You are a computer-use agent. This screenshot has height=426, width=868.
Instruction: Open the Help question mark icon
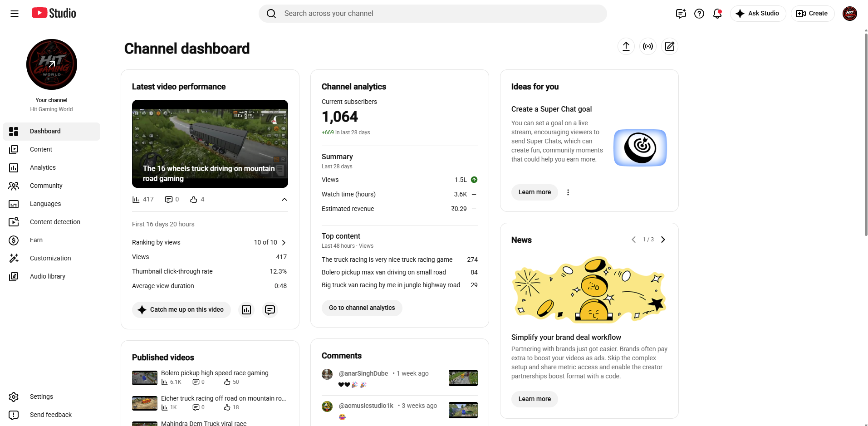(x=699, y=14)
